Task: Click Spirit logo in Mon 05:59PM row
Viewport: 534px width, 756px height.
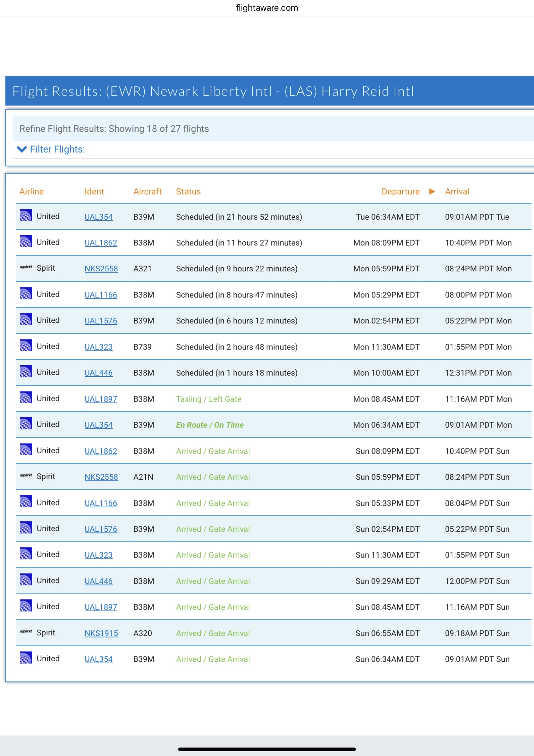Action: (26, 267)
